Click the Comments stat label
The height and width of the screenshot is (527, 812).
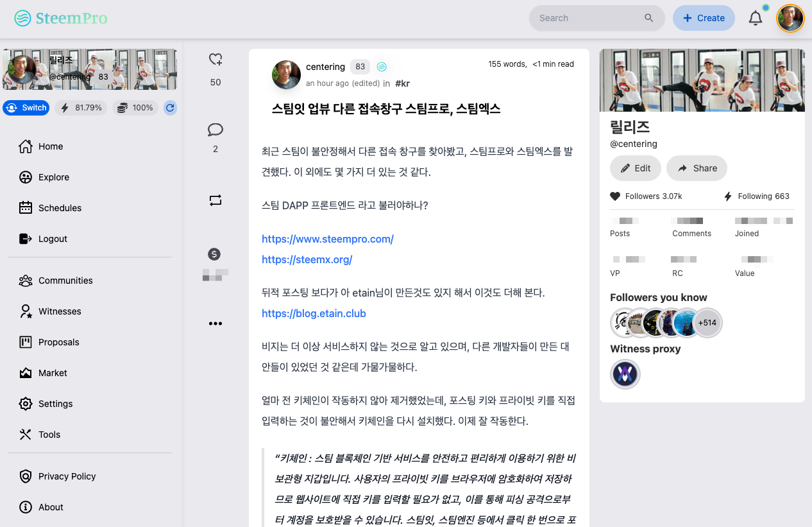click(x=692, y=234)
